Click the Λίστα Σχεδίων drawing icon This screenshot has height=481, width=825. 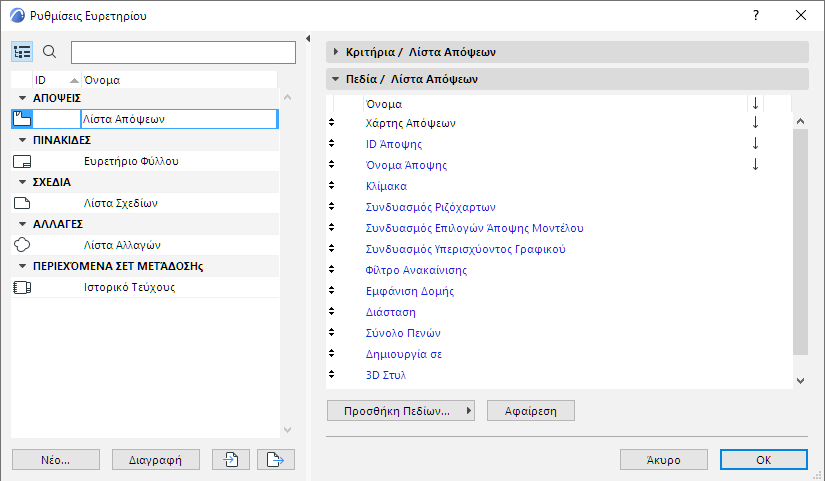[22, 203]
